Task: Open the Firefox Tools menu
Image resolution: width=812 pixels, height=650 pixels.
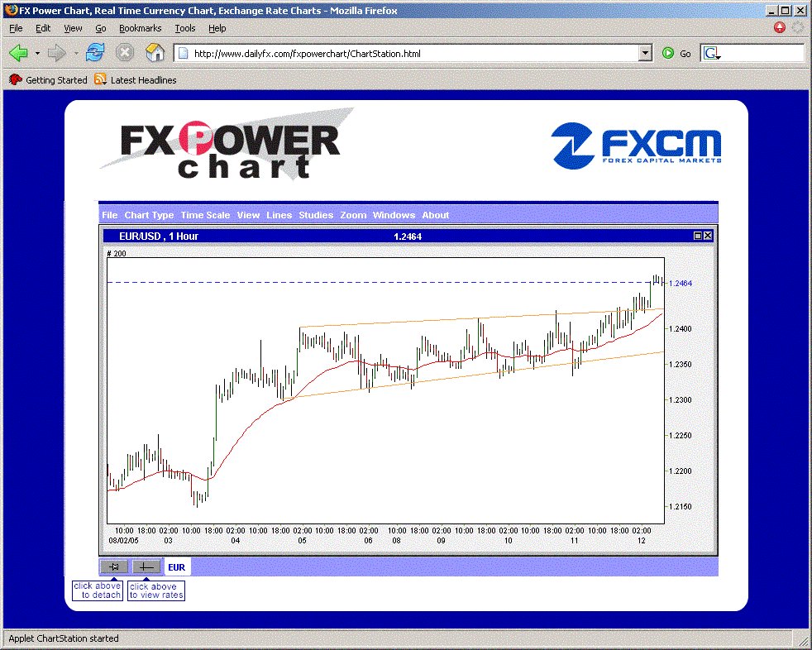Action: point(185,28)
